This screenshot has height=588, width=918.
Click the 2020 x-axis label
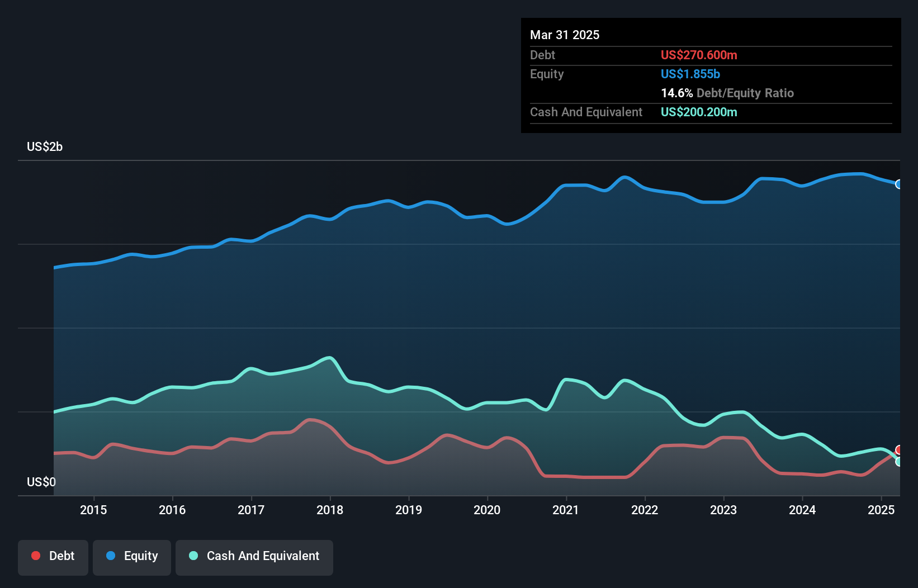(x=487, y=510)
